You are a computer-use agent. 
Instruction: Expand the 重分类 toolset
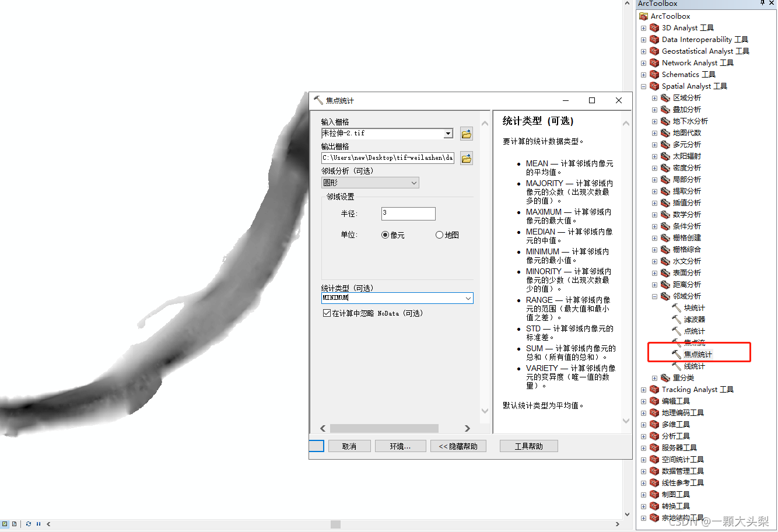654,377
